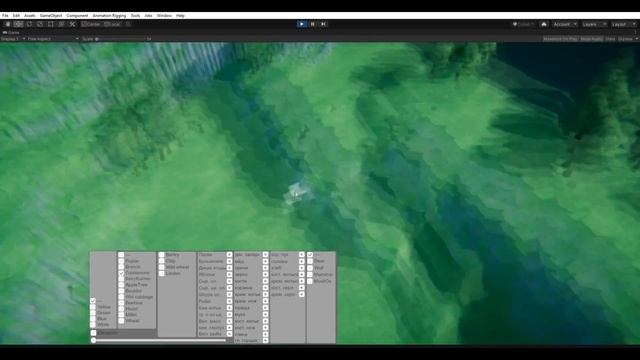Open the Jobs menu
This screenshot has width=640, height=360.
(149, 16)
